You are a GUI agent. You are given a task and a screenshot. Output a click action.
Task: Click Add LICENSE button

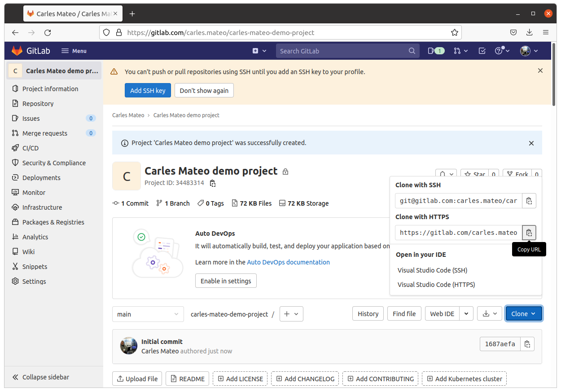[x=240, y=379]
